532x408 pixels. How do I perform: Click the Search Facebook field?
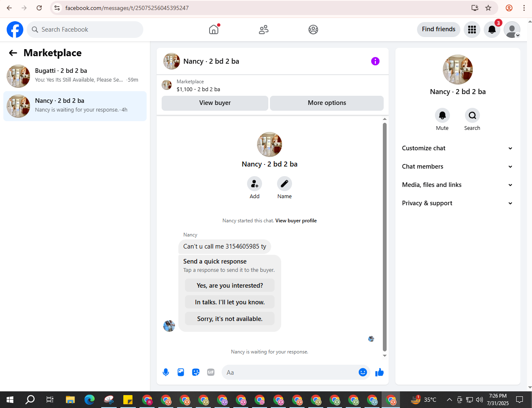coord(85,30)
